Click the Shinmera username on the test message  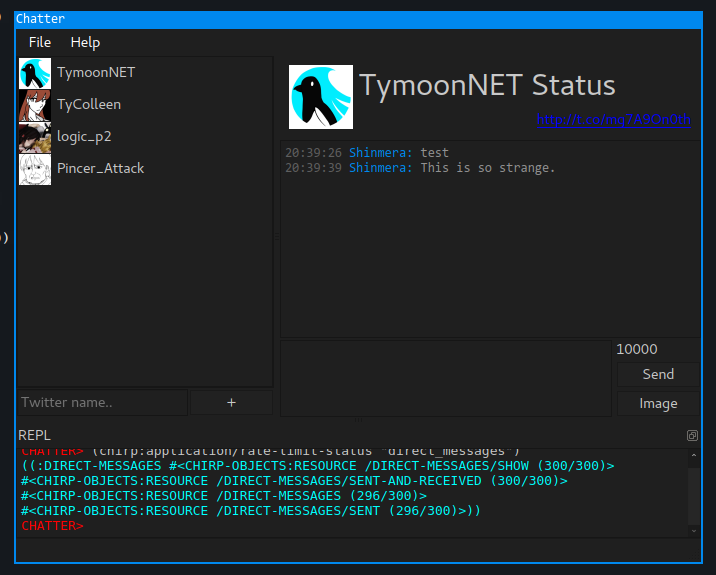pos(380,153)
